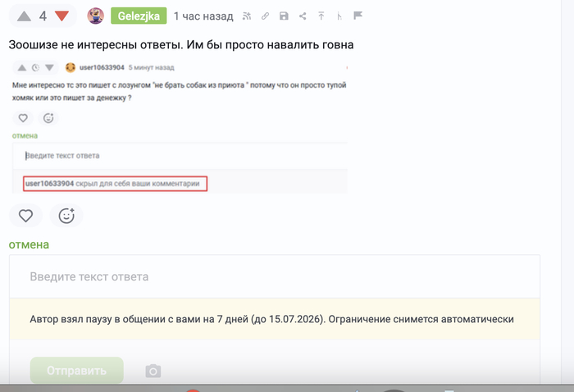Copy the comment link with the chain icon
Image resolution: width=574 pixels, height=392 pixels.
(x=265, y=16)
